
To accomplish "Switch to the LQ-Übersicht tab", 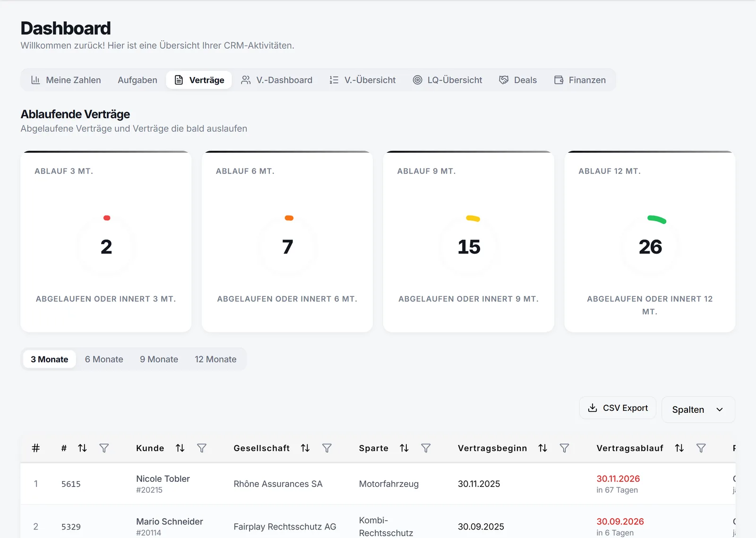I will point(447,80).
